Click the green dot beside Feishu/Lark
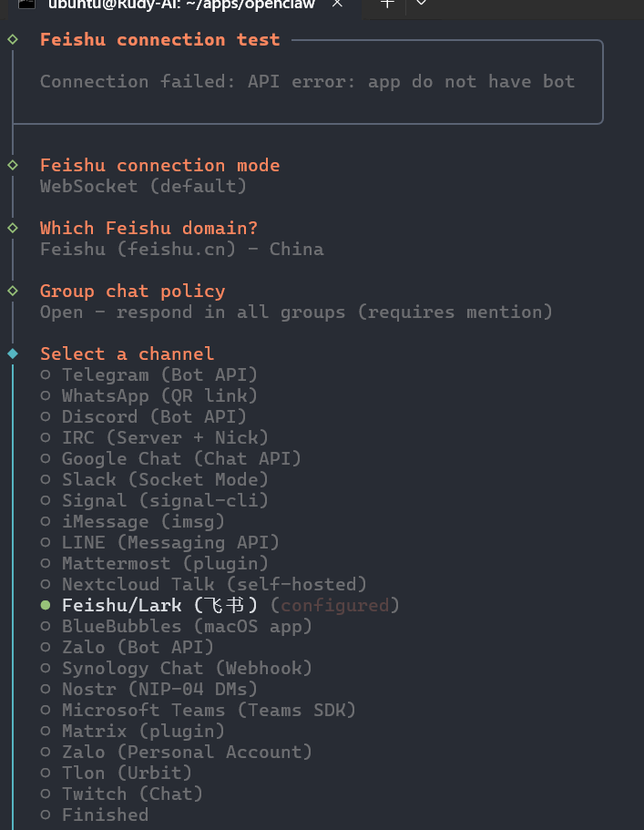The image size is (644, 830). click(x=43, y=604)
